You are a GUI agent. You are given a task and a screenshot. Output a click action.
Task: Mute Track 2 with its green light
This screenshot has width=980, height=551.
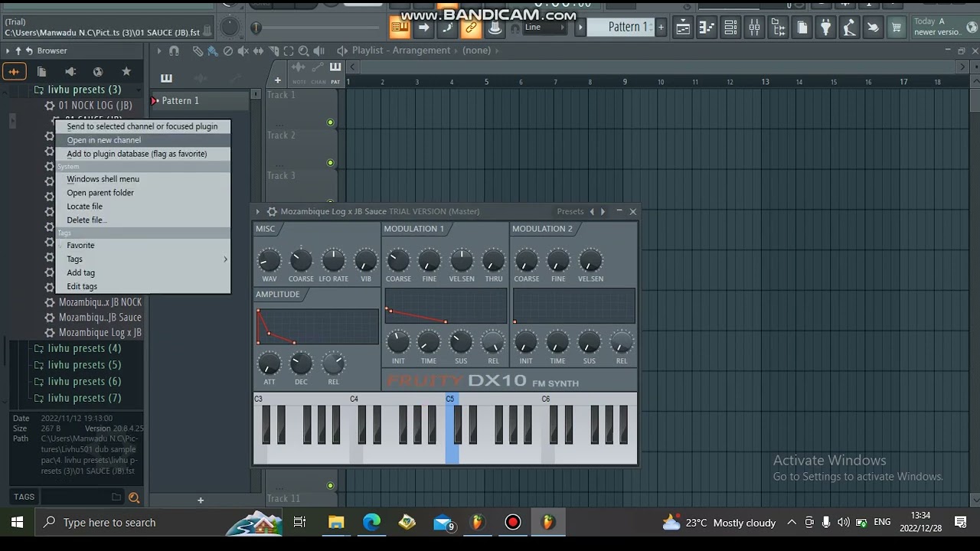(331, 162)
